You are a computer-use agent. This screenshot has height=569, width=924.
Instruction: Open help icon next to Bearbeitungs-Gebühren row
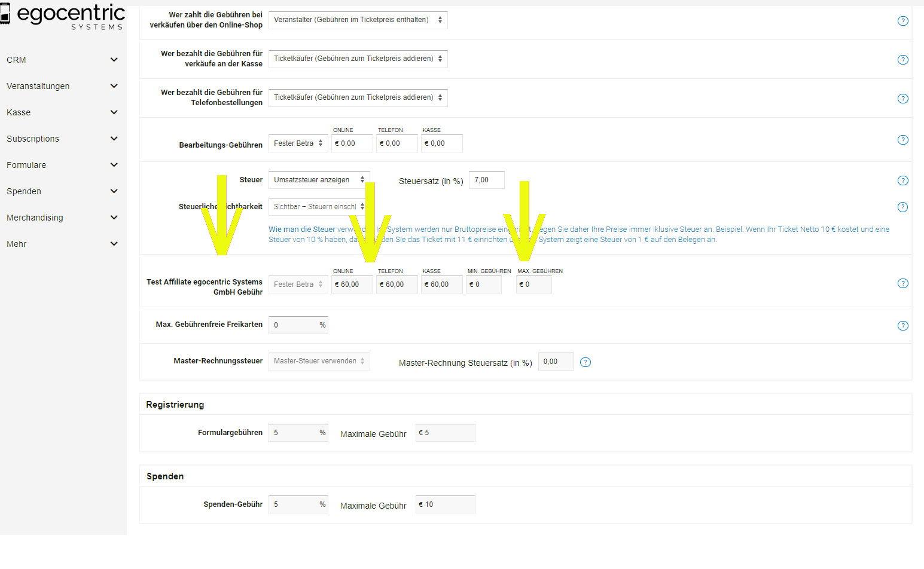tap(903, 140)
